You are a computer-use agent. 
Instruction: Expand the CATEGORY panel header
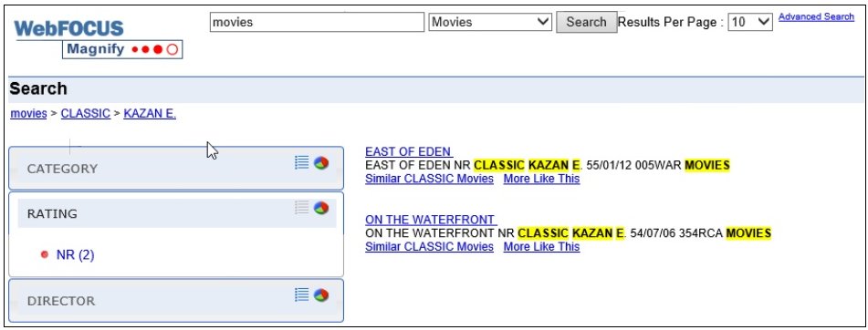coord(176,169)
